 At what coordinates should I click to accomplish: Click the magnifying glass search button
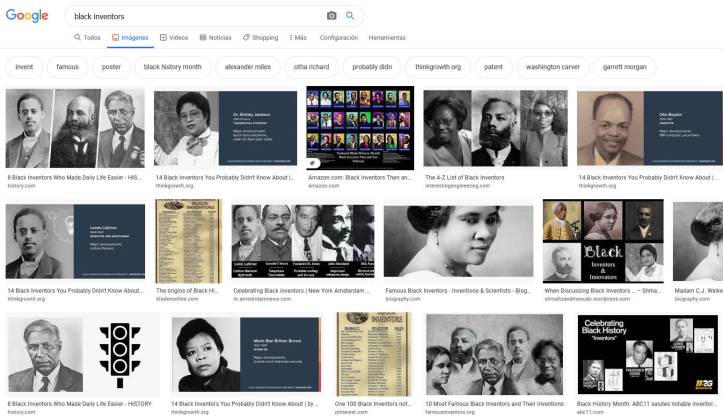tap(351, 16)
